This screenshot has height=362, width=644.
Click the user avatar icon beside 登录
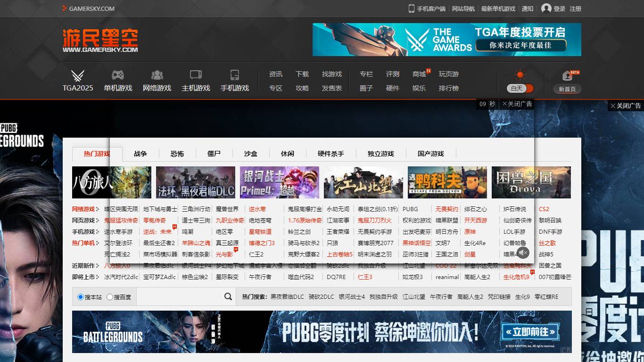545,8
